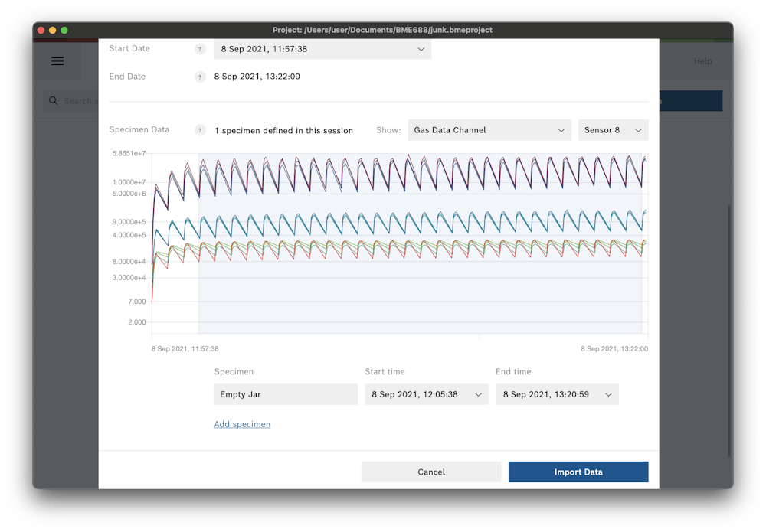Screen dimensions: 766x532
Task: Select the Empty Jar specimen name field
Action: [285, 394]
